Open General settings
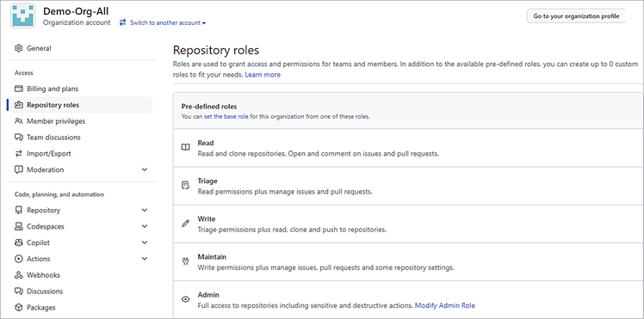This screenshot has width=644, height=319. pos(39,48)
